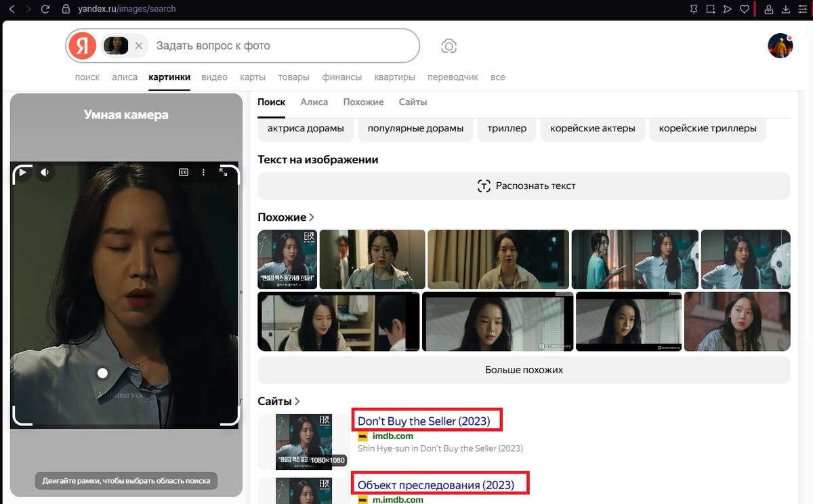The image size is (813, 504).
Task: Expand the 'Похожие' section heading
Action: [286, 217]
